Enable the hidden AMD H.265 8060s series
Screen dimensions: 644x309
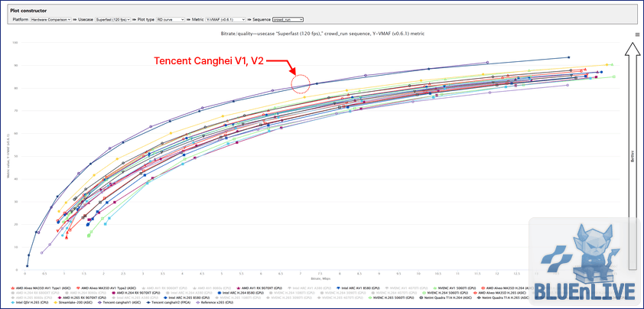31,298
